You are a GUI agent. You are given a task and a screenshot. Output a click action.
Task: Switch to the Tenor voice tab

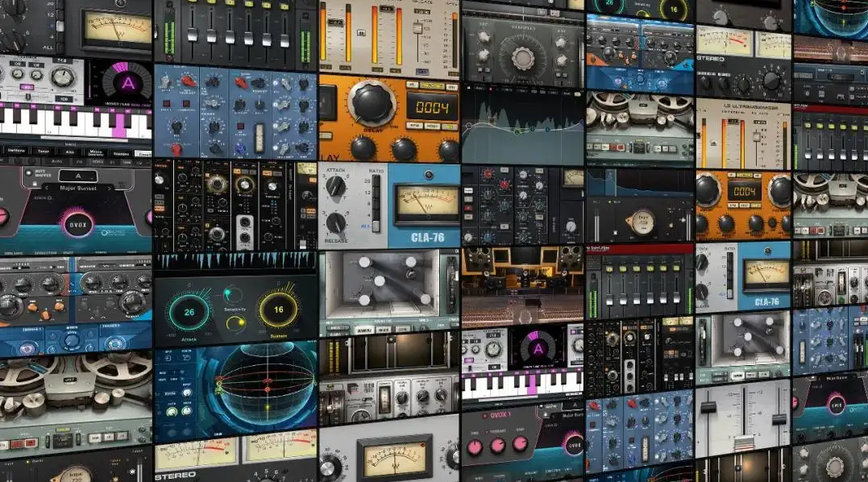(44, 151)
